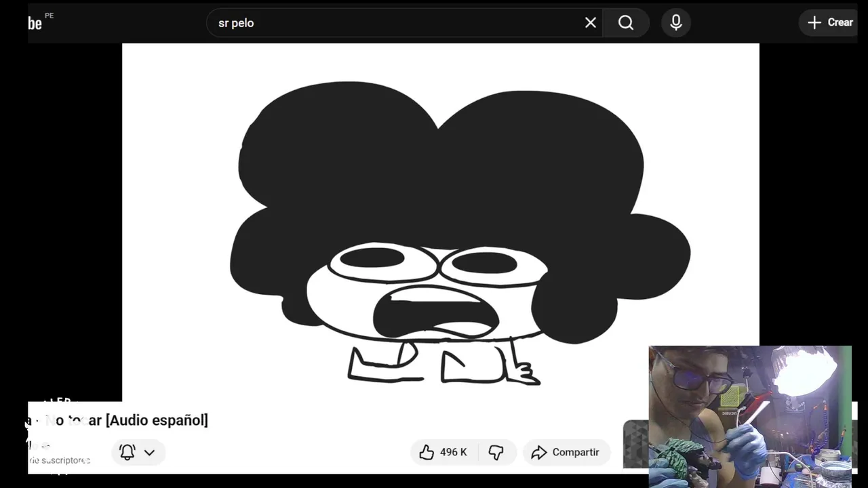
Task: Like the video with 496 K thumbs-up
Action: 444,452
